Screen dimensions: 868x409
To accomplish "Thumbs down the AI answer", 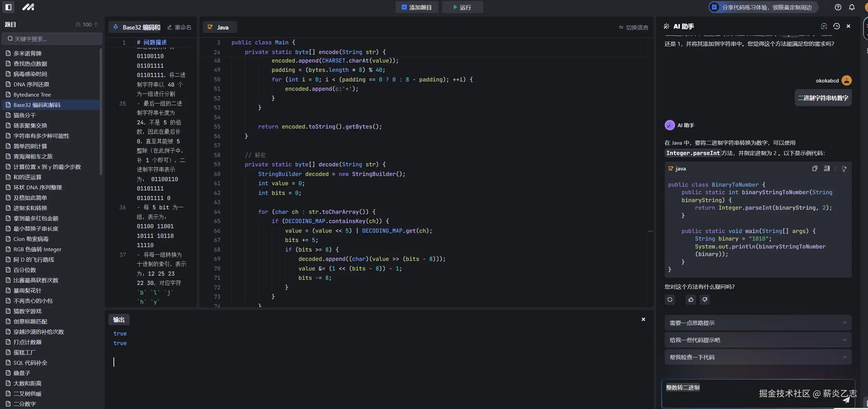I will [705, 300].
